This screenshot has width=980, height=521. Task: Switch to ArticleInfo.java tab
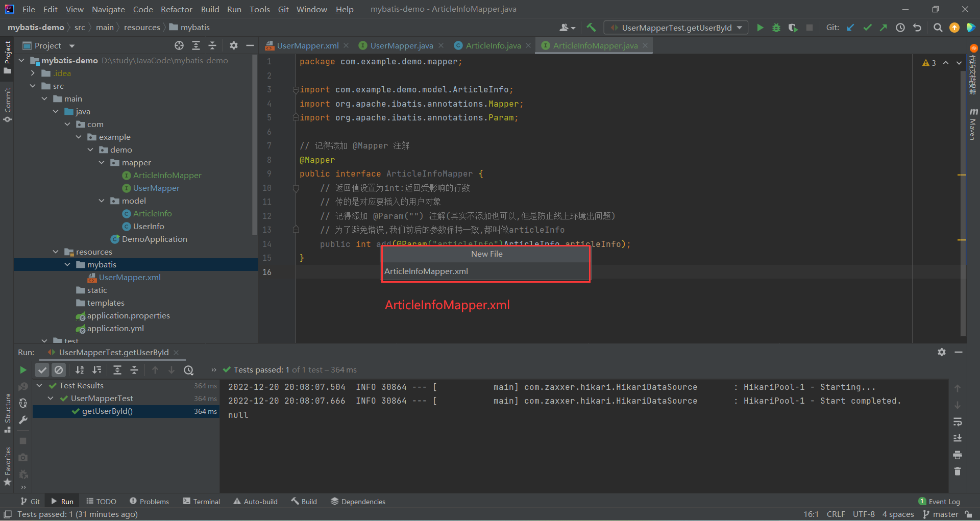[493, 45]
